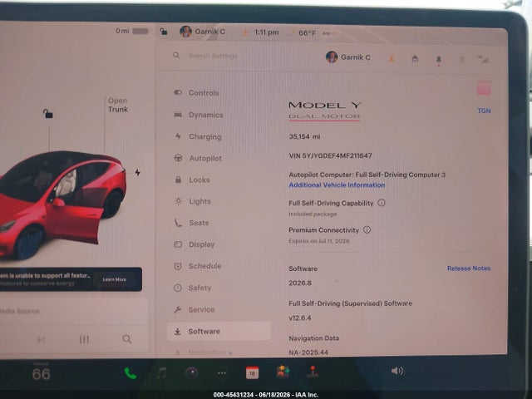Tap the VIN number text
The image size is (532, 399).
(330, 155)
